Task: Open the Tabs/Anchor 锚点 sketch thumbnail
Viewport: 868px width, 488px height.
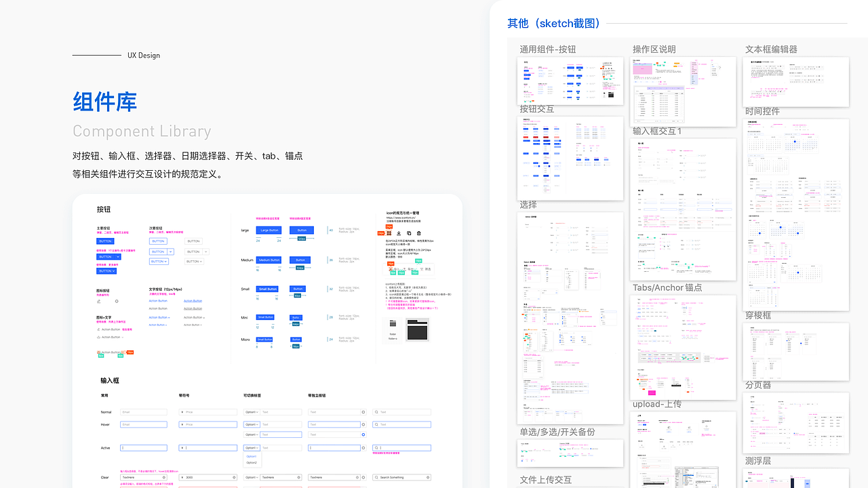Action: tap(683, 348)
